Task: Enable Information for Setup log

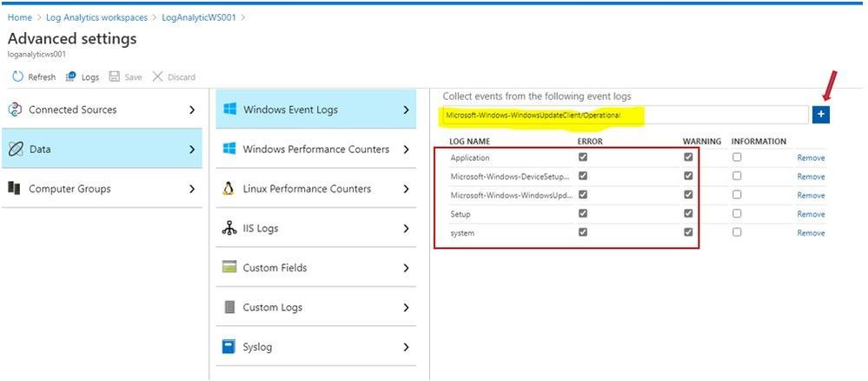Action: tap(736, 214)
